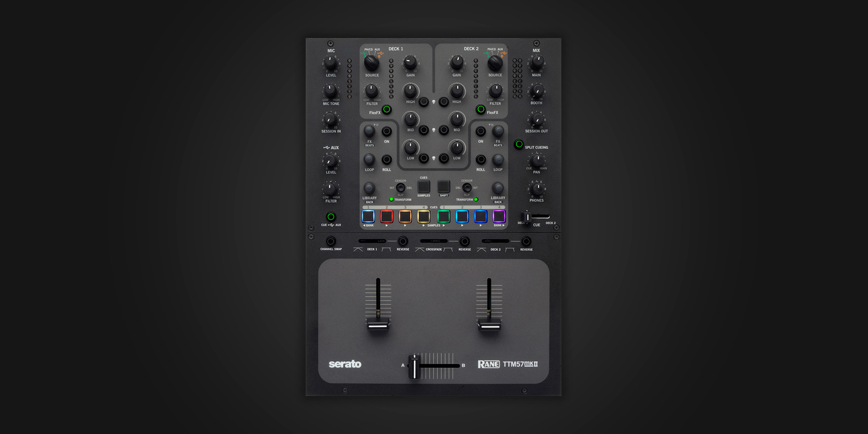Screen dimensions: 868x434
Task: Adjust the MIC TONE knob
Action: [x=331, y=91]
